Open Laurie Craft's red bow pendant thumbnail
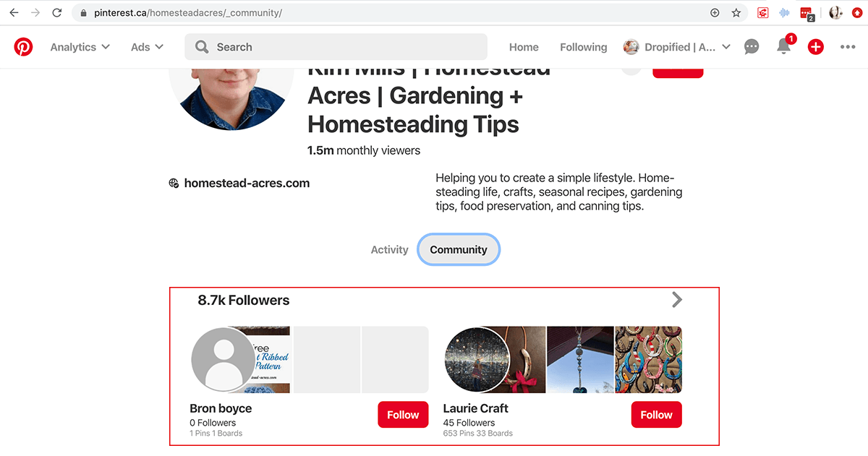 click(x=528, y=360)
